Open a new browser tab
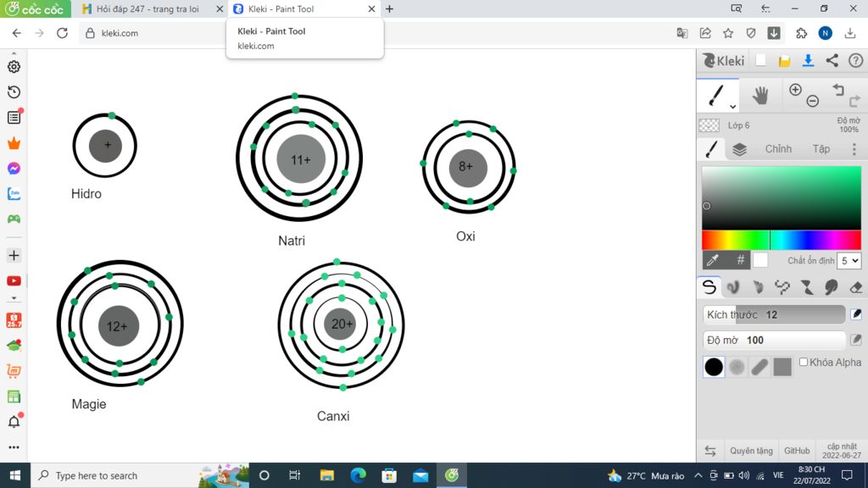 click(x=390, y=8)
